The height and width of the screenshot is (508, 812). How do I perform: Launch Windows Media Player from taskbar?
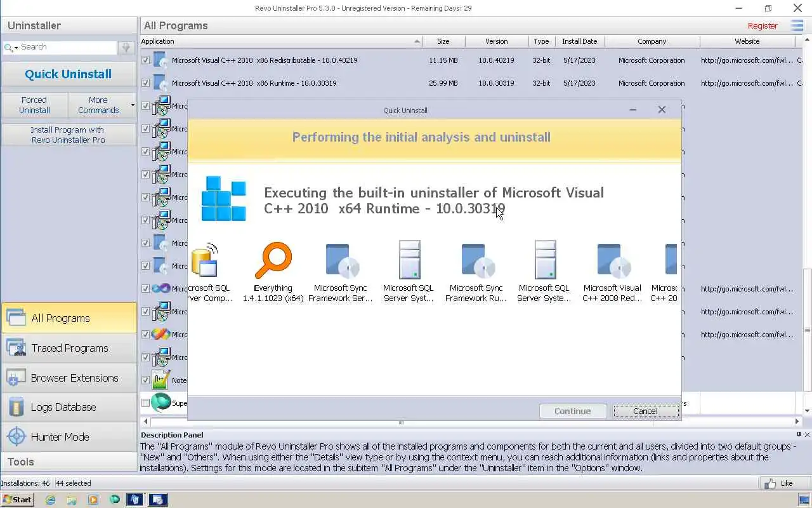[x=93, y=500]
